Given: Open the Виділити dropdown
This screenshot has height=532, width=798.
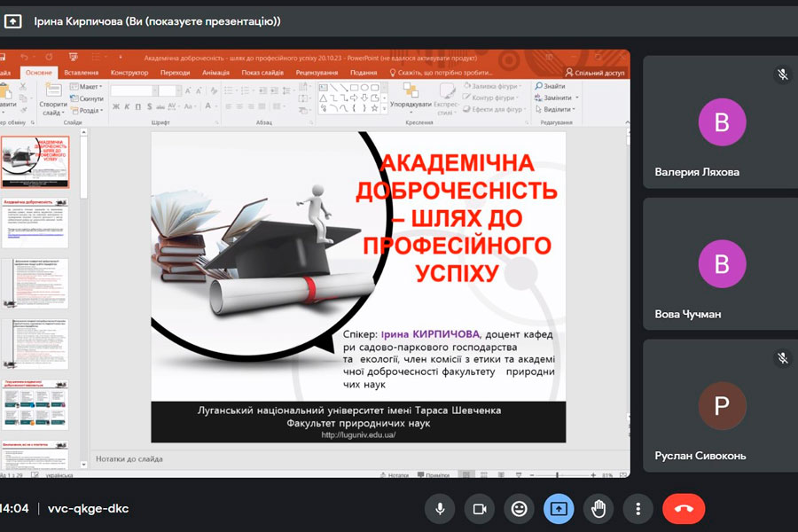Looking at the screenshot, I should (x=559, y=108).
